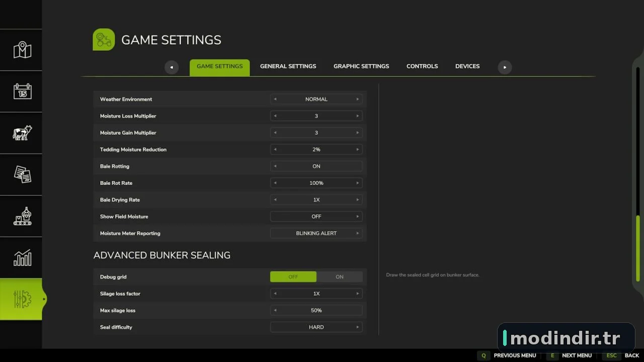Click the Advanced Bunker Sealing heading
The width and height of the screenshot is (644, 362).
point(162,255)
